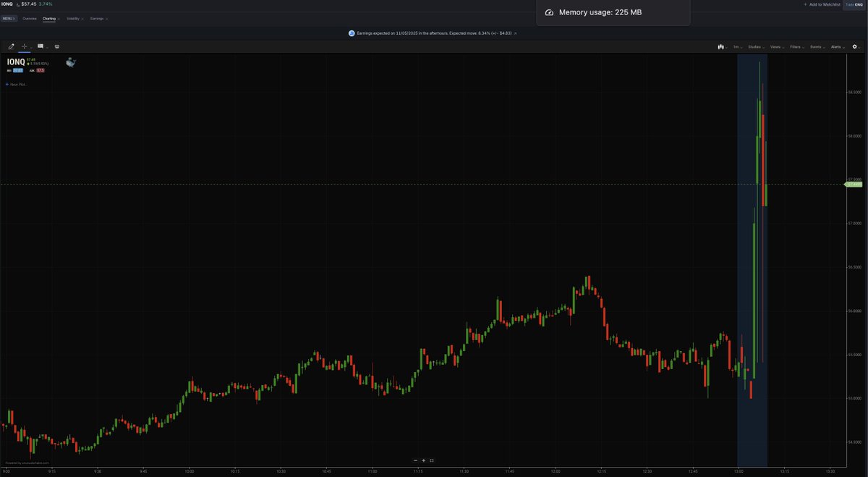
Task: Open chart settings gear menu
Action: point(855,46)
